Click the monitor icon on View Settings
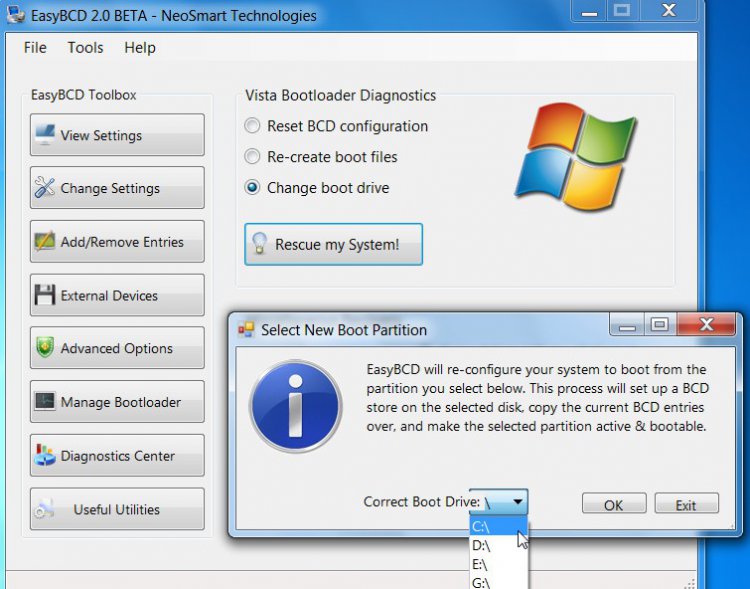 [45, 134]
